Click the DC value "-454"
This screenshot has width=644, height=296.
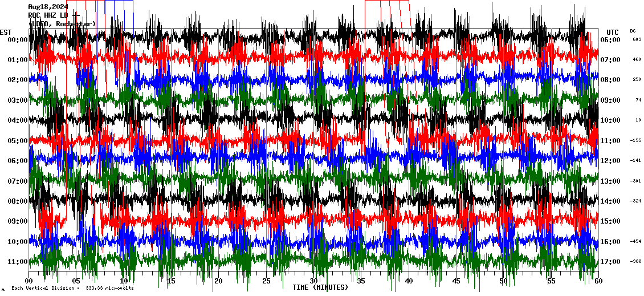click(635, 241)
